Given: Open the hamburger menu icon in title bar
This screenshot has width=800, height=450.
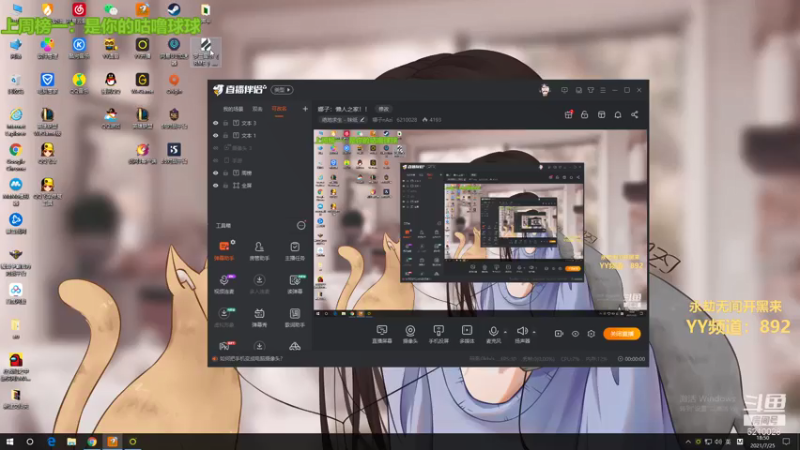Looking at the screenshot, I should 603,90.
